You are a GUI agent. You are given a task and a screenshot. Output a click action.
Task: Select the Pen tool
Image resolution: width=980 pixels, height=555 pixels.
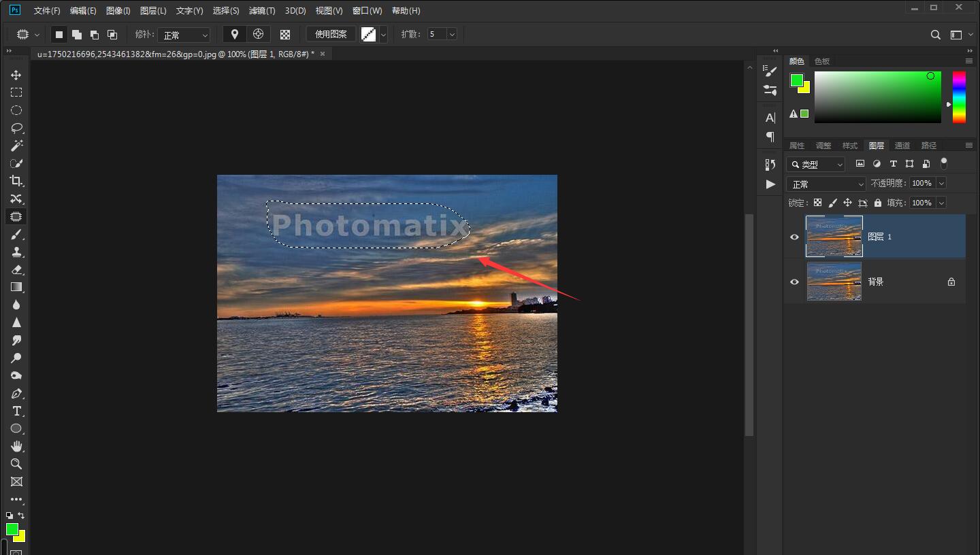(x=16, y=394)
